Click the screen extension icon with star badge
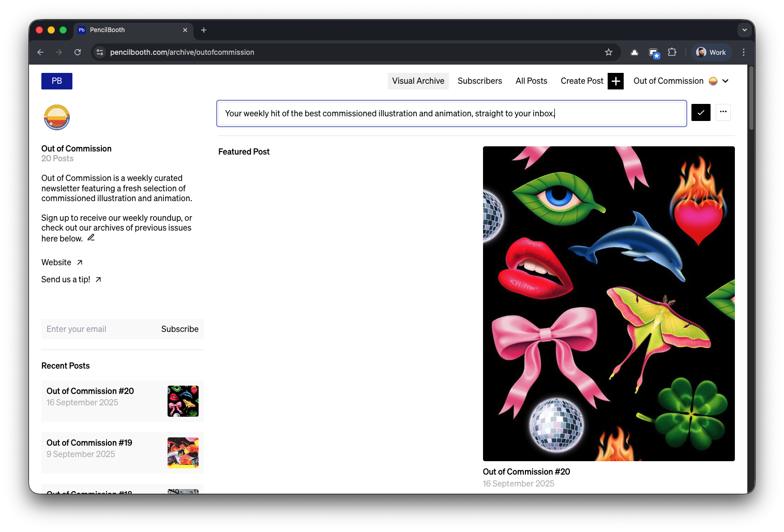 (x=654, y=53)
